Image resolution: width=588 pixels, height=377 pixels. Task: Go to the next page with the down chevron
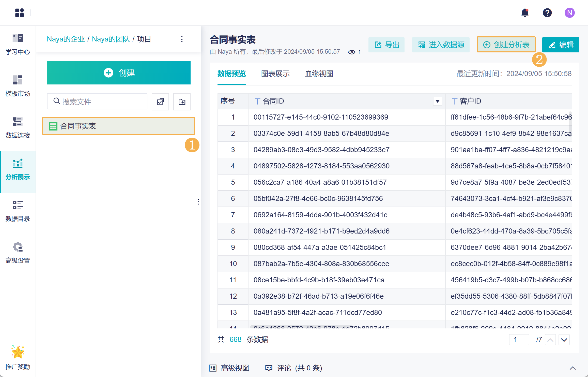564,340
